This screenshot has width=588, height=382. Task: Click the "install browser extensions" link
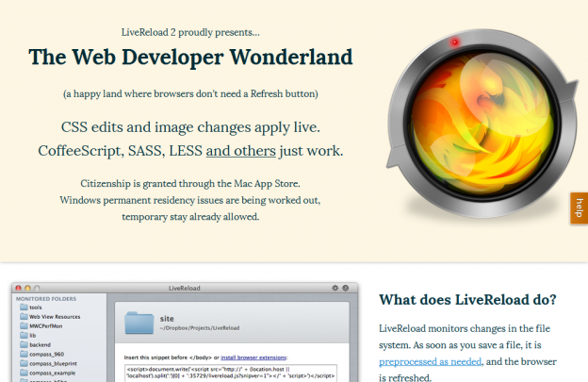(x=253, y=357)
